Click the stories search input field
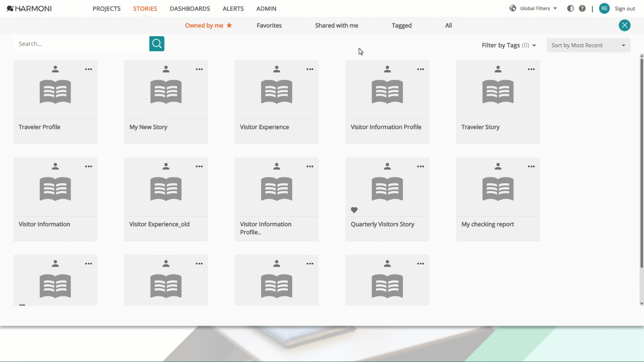 82,44
